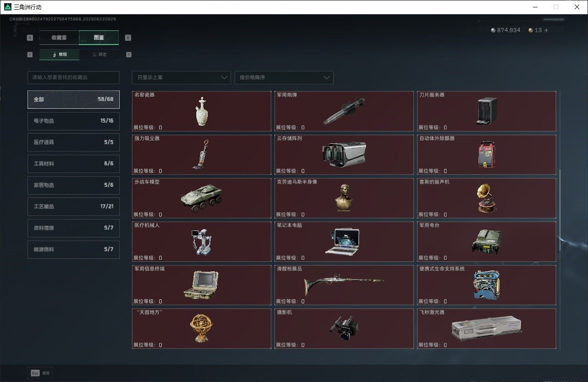Open the 医疗机械人 medical robot item

click(x=202, y=242)
